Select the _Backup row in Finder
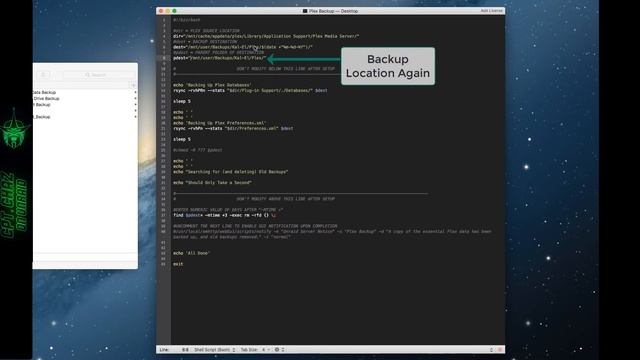Viewport: 640px width, 360px height. point(85,117)
